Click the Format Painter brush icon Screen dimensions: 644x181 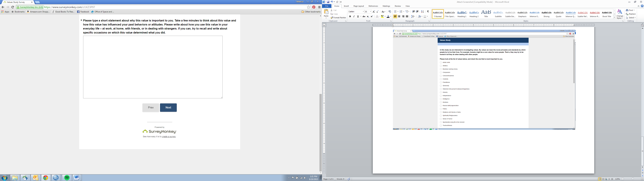pos(332,17)
